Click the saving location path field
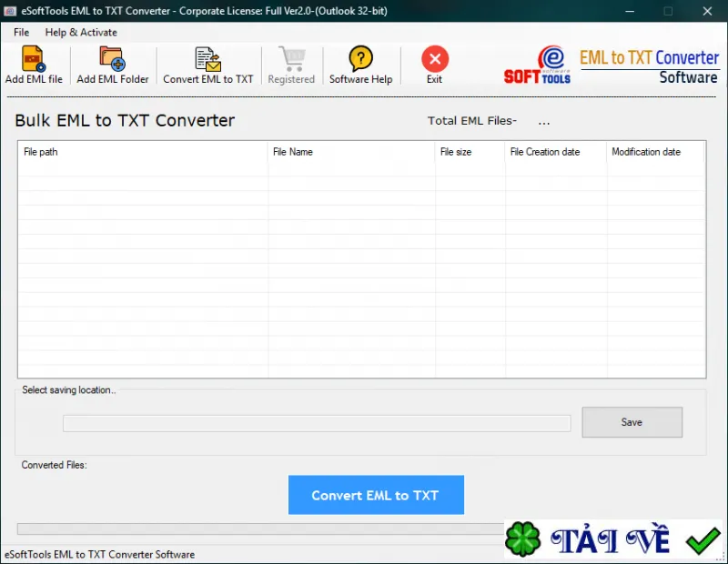This screenshot has width=728, height=564. [x=317, y=423]
